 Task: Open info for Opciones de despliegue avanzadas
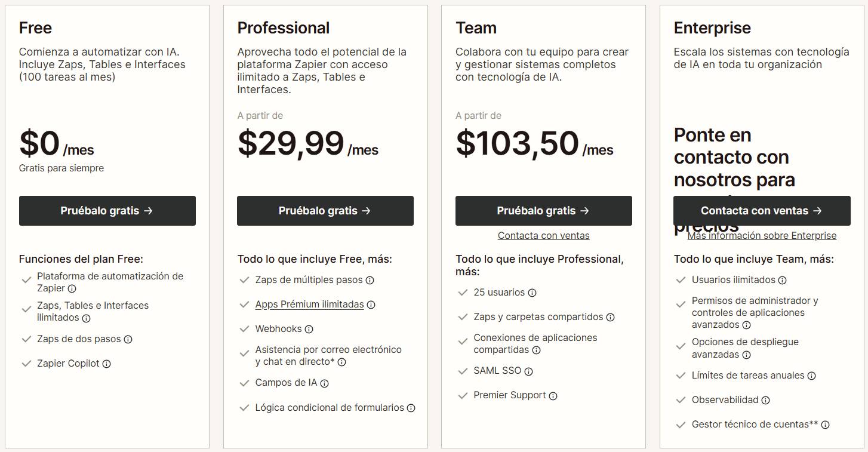point(748,355)
